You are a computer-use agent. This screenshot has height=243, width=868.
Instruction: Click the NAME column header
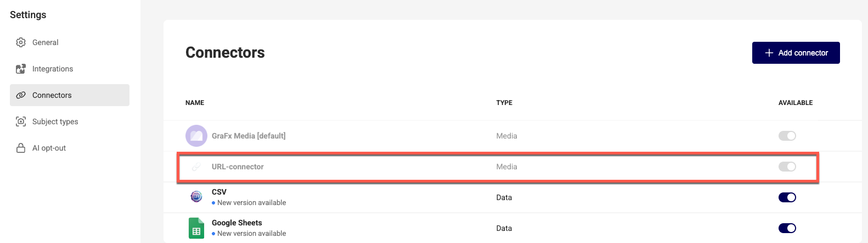tap(195, 103)
